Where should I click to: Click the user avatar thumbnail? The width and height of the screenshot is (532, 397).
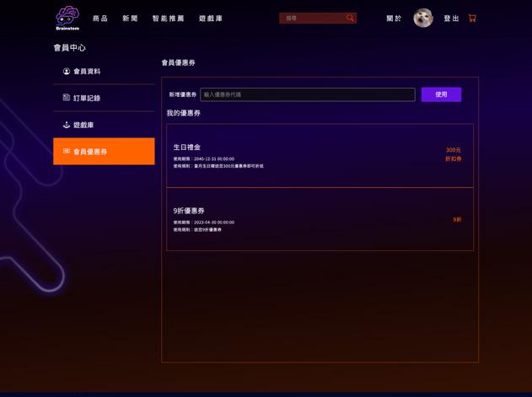pyautogui.click(x=423, y=18)
